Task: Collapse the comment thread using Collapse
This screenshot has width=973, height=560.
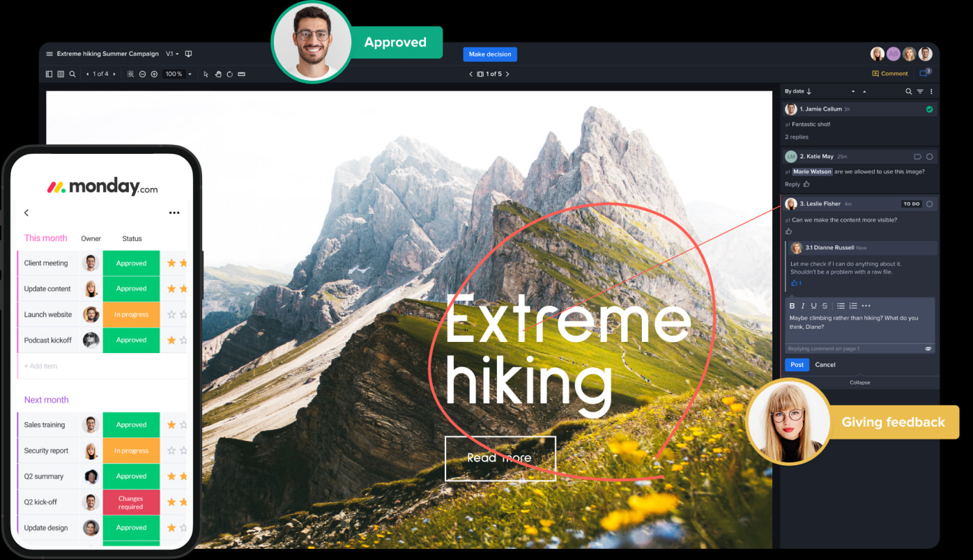Action: click(859, 382)
